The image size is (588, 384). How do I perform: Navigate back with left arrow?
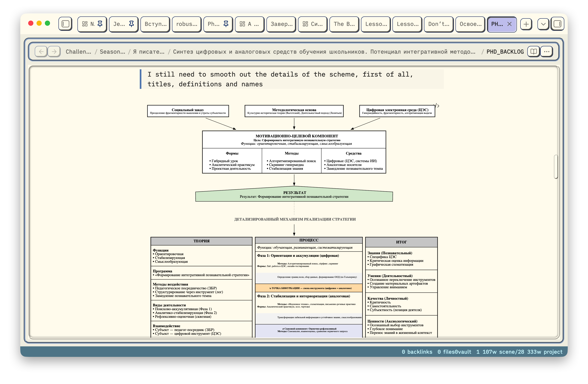tap(41, 52)
